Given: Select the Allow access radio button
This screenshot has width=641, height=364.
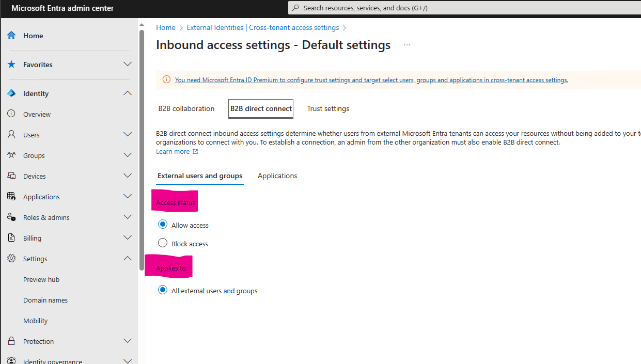Looking at the screenshot, I should pos(163,225).
